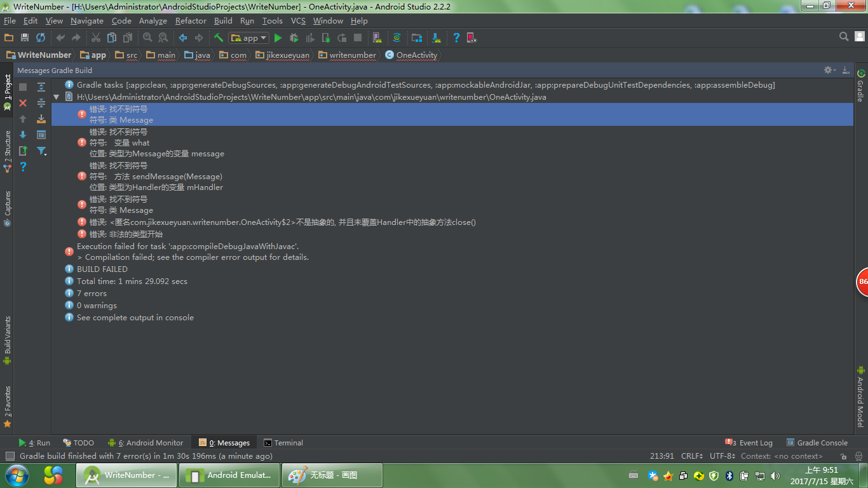The width and height of the screenshot is (868, 488).
Task: Open the Structure side tab
Action: 7,151
